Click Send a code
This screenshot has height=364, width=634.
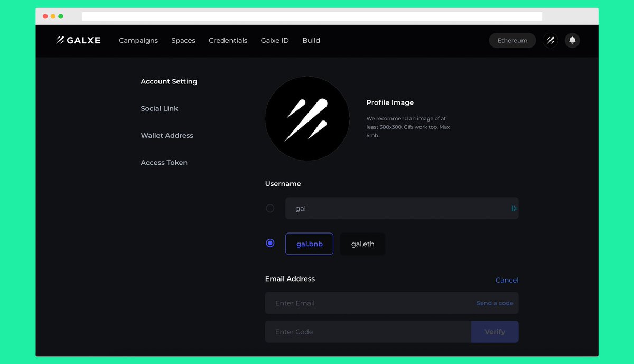(495, 303)
